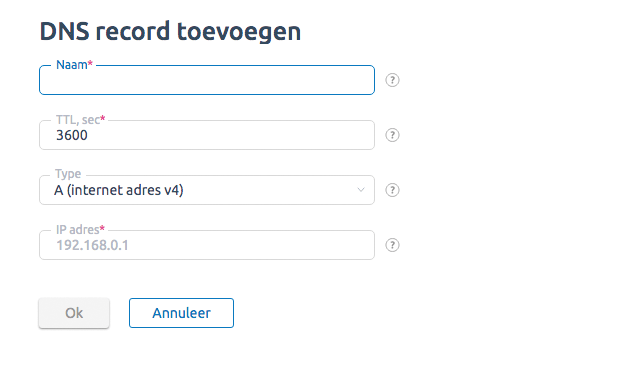Image resolution: width=625 pixels, height=375 pixels.
Task: Click the question mark beside Type dropdown
Action: [x=392, y=190]
